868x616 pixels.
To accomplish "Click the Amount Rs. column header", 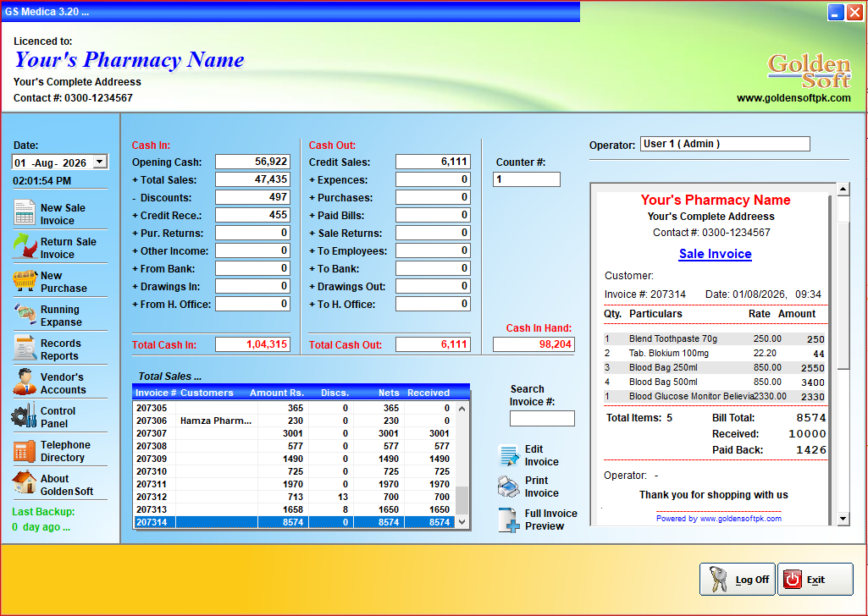I will point(277,393).
